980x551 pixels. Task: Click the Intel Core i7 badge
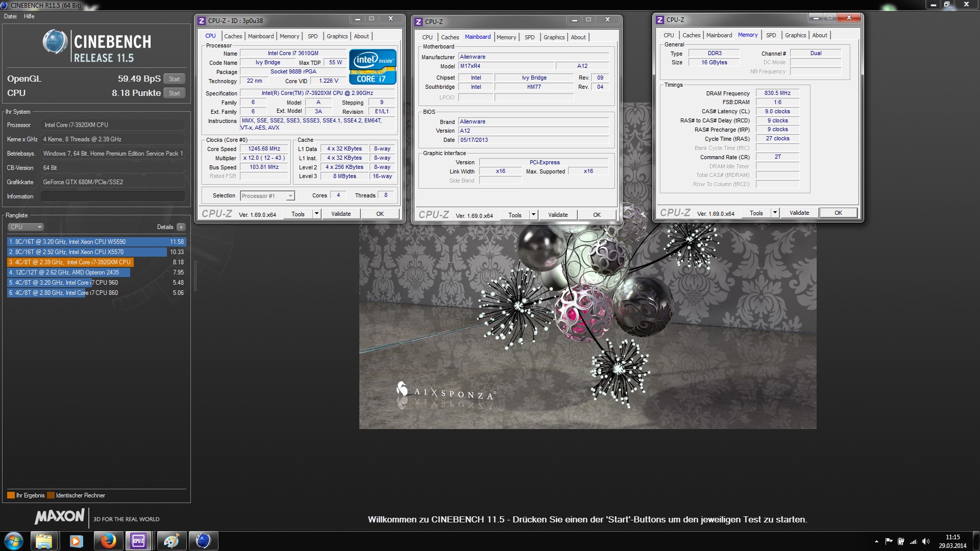coord(373,66)
